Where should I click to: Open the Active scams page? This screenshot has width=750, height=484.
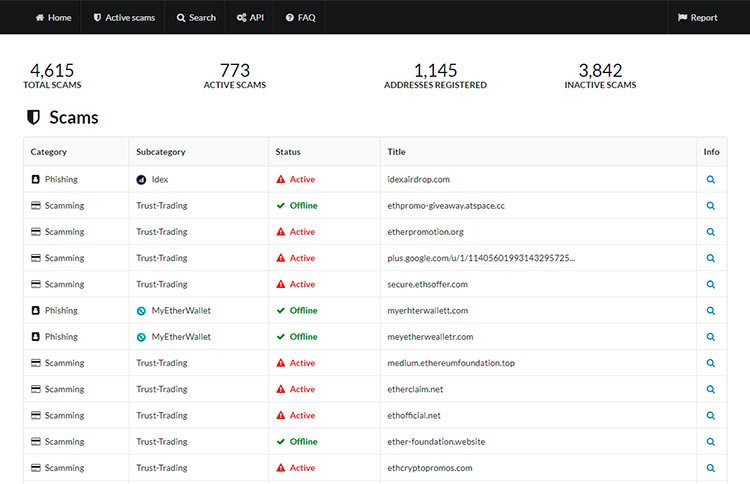[x=124, y=18]
